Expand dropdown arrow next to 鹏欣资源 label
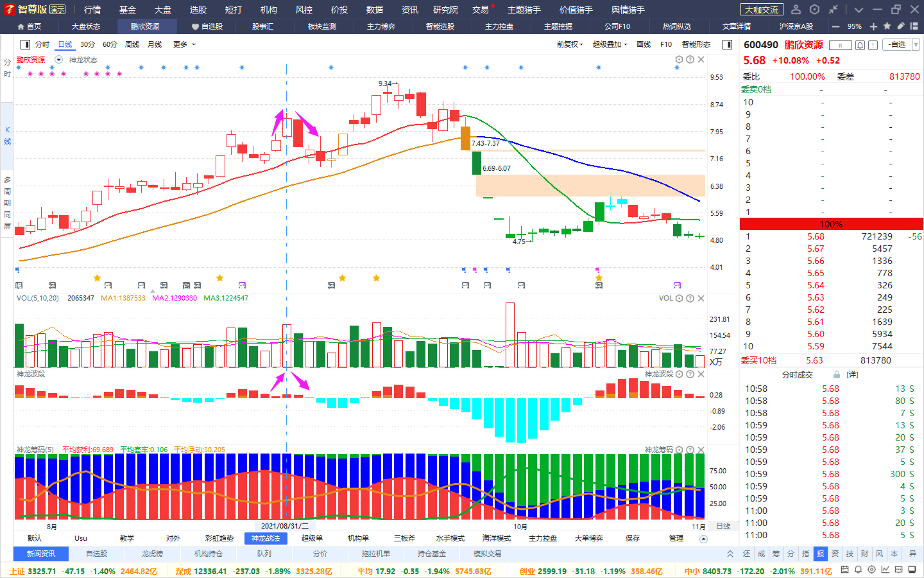Viewport: 924px width, 578px height. click(59, 60)
